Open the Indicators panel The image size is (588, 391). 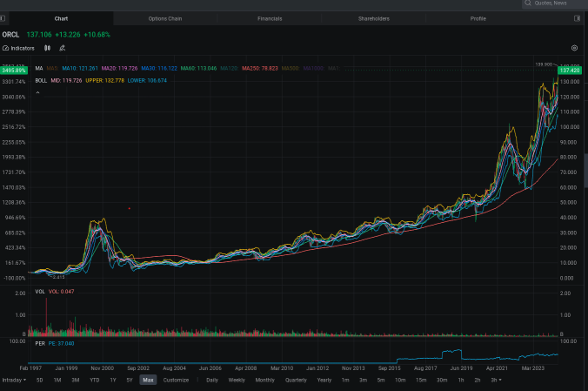click(x=18, y=48)
